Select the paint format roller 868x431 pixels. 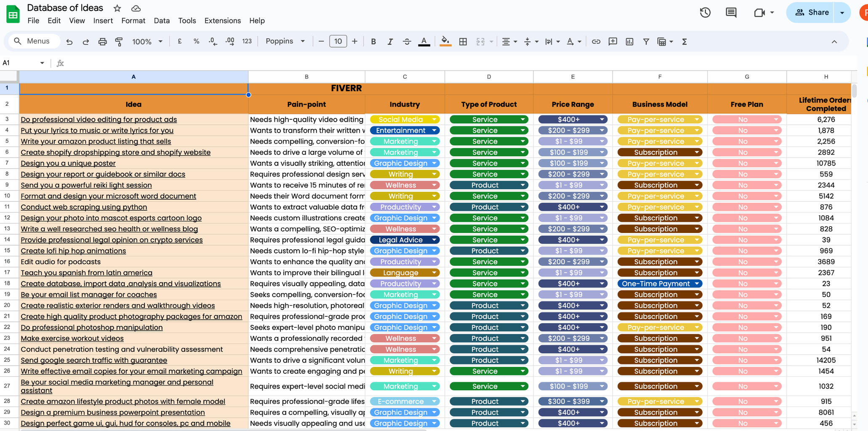click(x=119, y=42)
